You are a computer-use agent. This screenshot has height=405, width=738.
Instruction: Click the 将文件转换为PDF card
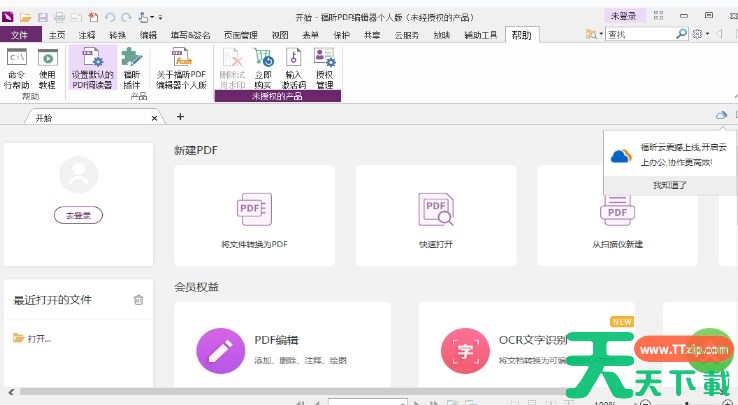(x=254, y=215)
